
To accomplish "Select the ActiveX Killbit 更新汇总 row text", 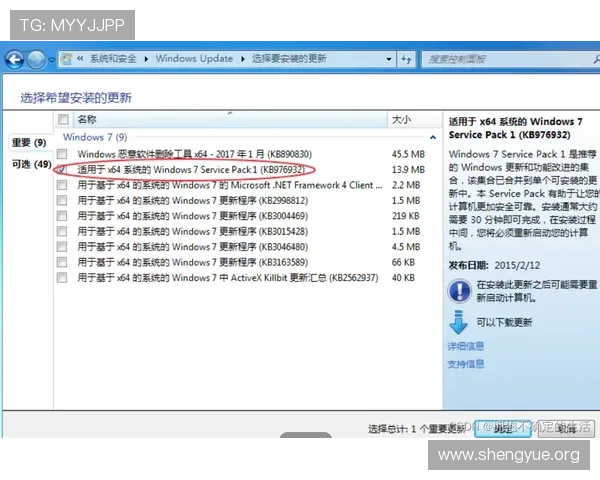I will pos(228,278).
